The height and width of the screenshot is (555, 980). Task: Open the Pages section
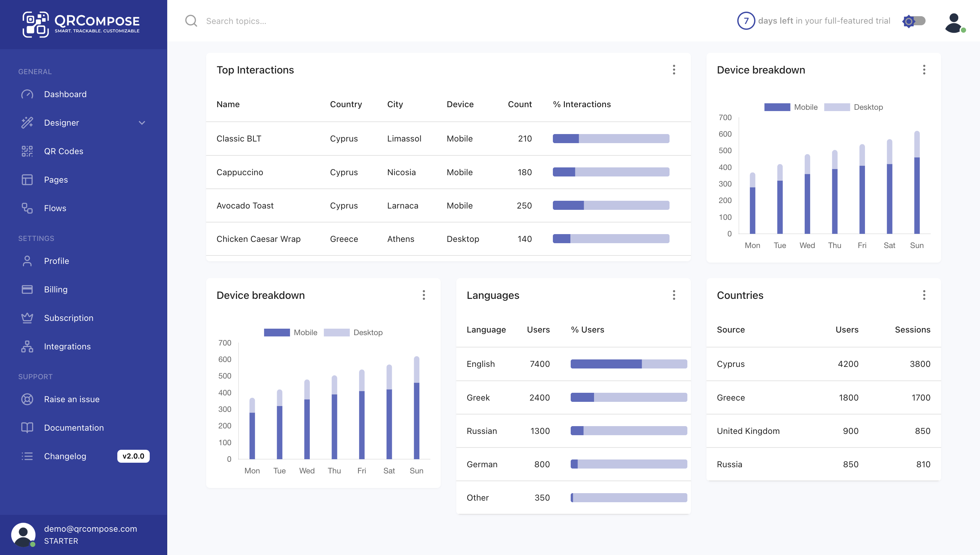point(27,179)
